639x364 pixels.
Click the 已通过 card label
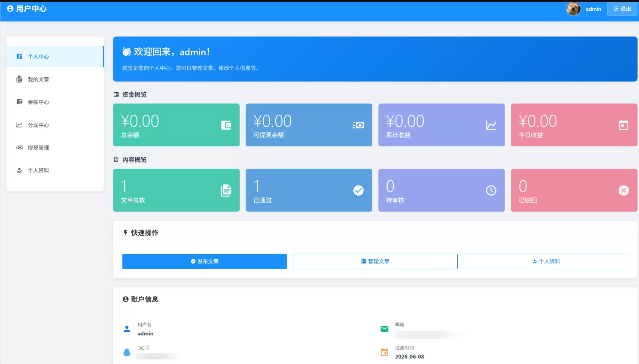262,200
